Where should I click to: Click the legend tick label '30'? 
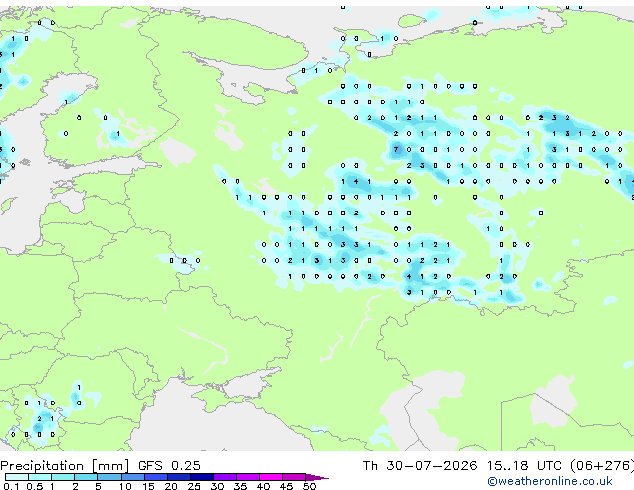point(217,486)
